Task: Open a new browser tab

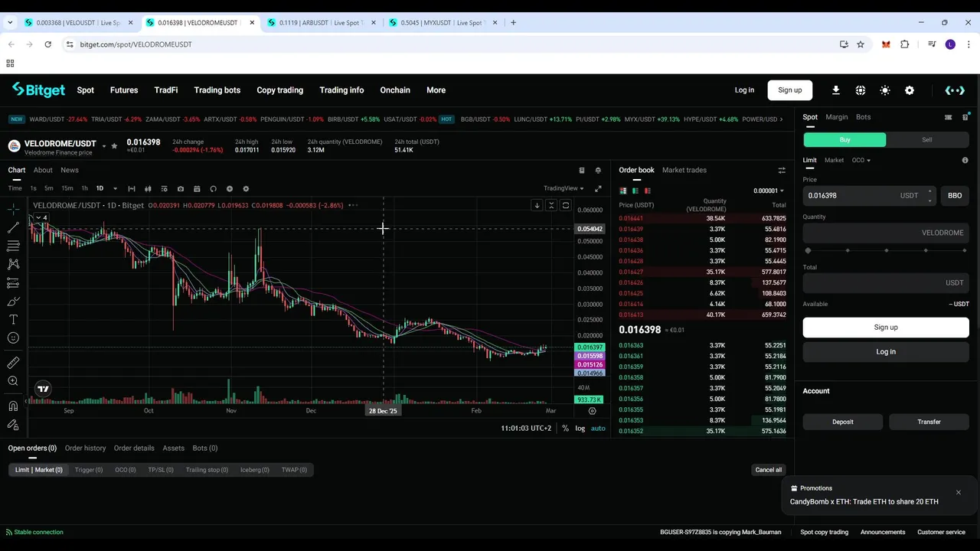Action: click(513, 23)
